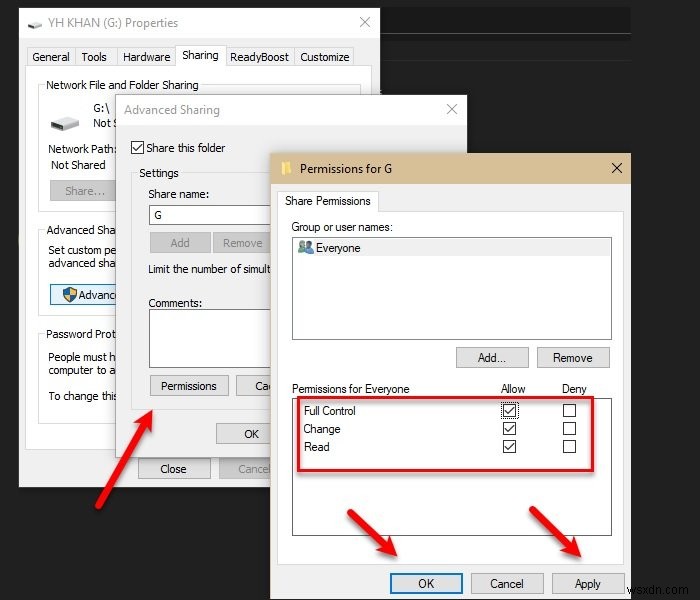Check Deny for Change permission

569,429
